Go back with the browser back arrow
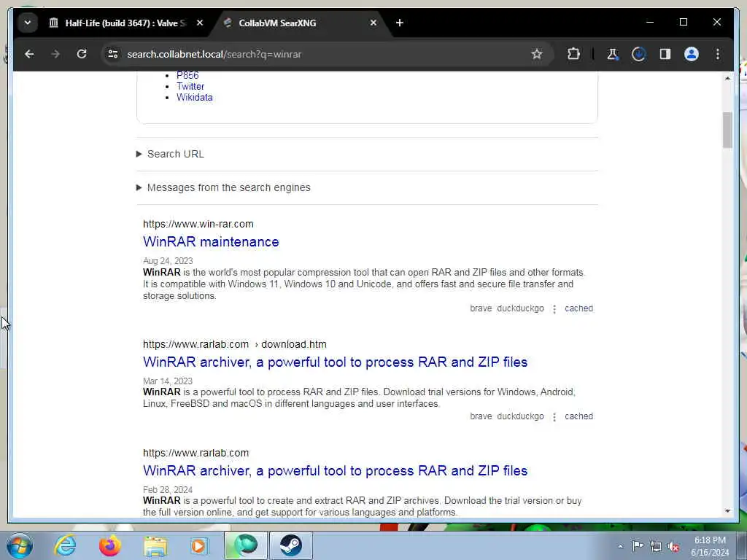747x560 pixels. pos(29,54)
